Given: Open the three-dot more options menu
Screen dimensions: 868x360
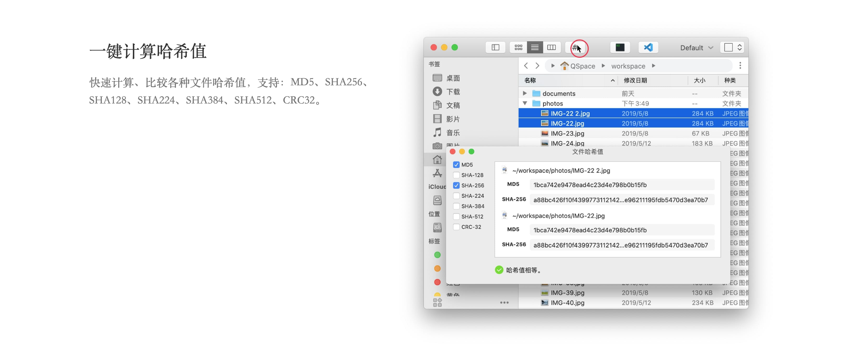Looking at the screenshot, I should point(740,66).
